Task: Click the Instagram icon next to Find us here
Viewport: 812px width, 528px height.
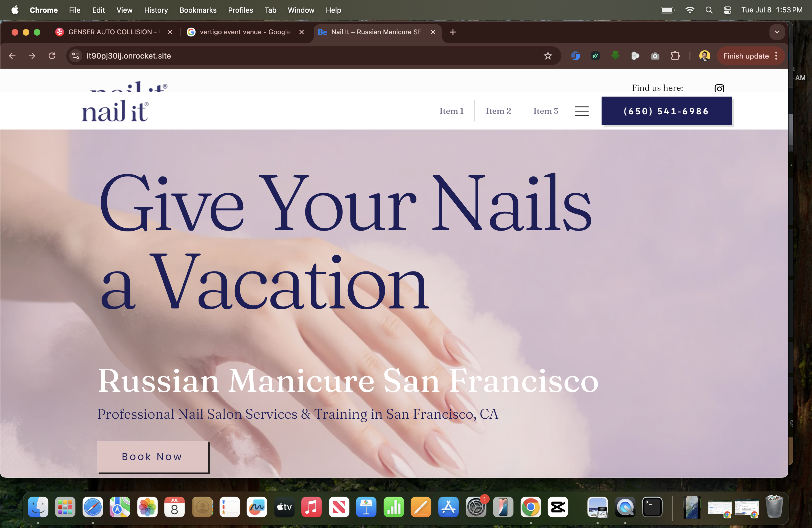Action: click(719, 88)
